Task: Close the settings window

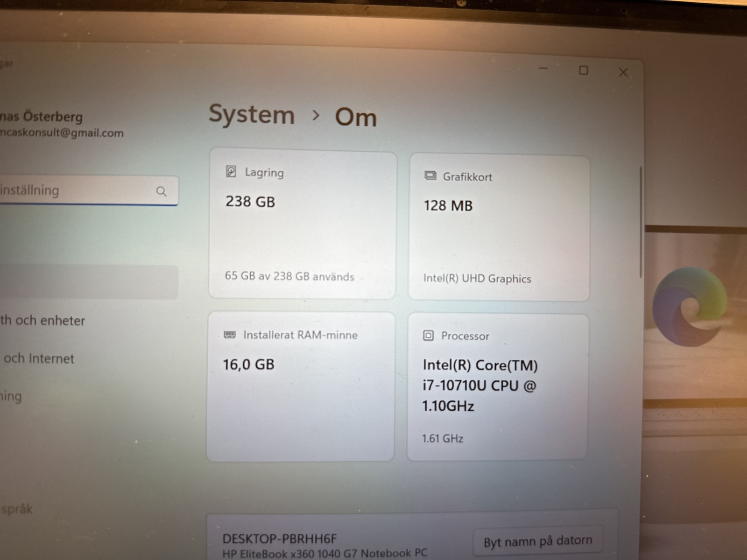Action: click(623, 72)
